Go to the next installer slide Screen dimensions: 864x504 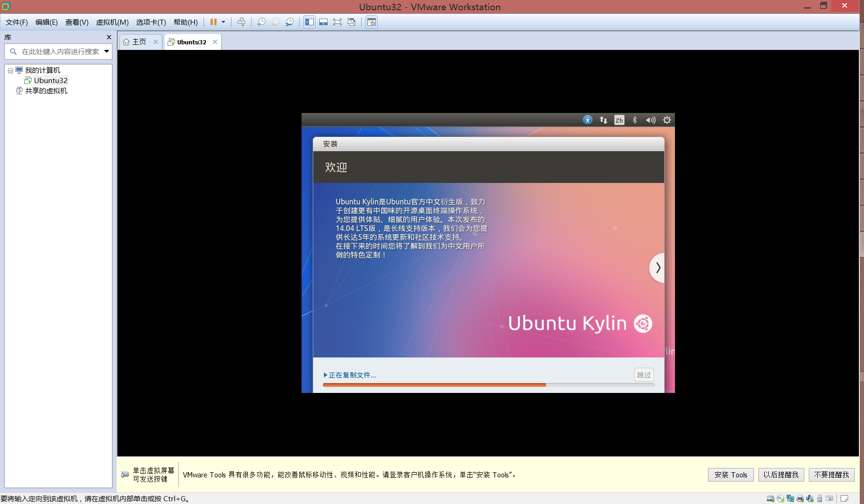click(x=657, y=268)
